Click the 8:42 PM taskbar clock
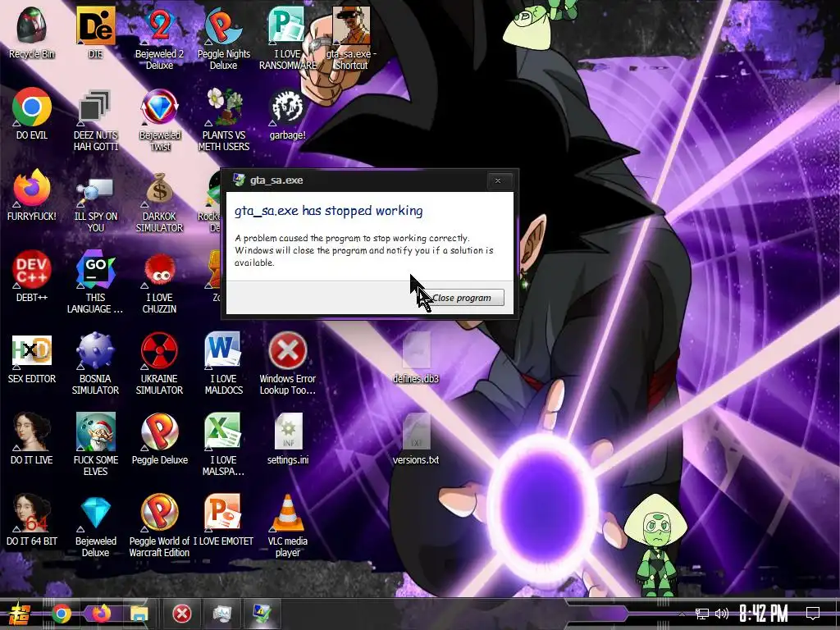Image resolution: width=840 pixels, height=630 pixels. (x=764, y=614)
